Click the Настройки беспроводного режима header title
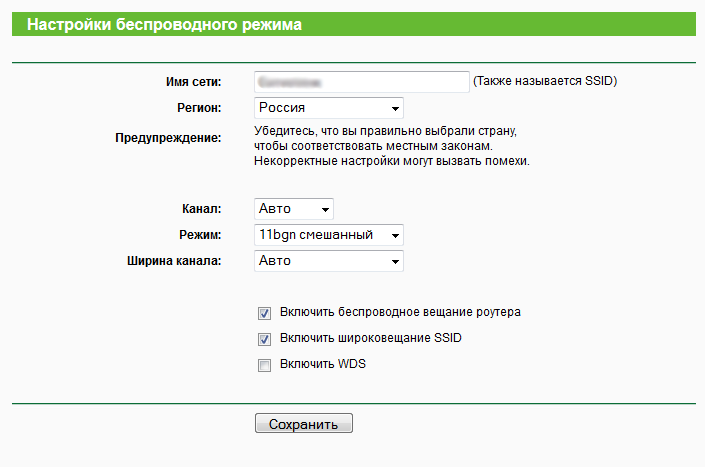 pos(164,23)
